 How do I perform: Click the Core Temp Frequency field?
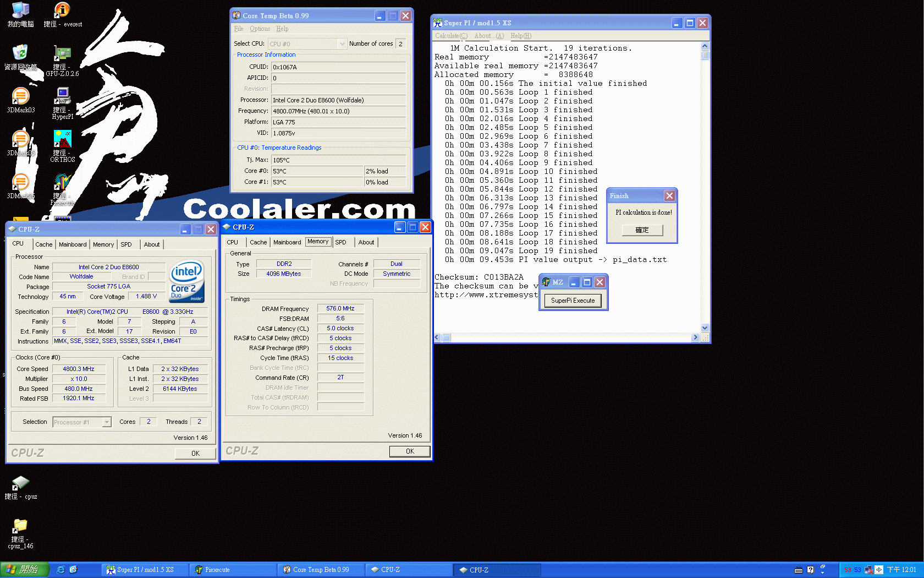(x=338, y=111)
